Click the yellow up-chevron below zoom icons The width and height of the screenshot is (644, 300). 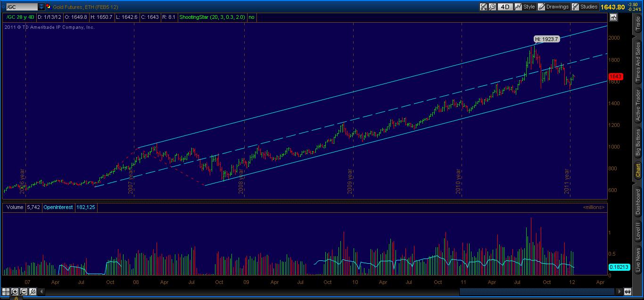[16, 298]
